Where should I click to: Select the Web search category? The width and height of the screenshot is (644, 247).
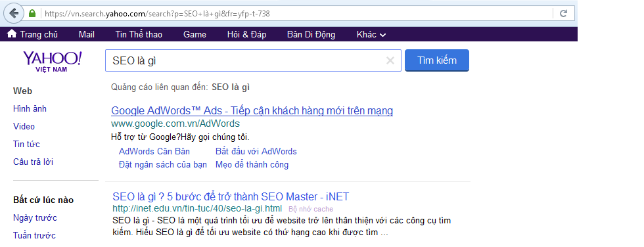(22, 91)
